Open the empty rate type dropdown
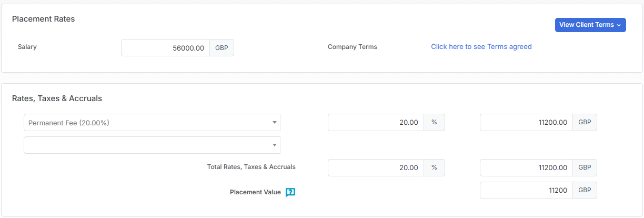Screen dimensions: 644x218 click(152, 145)
